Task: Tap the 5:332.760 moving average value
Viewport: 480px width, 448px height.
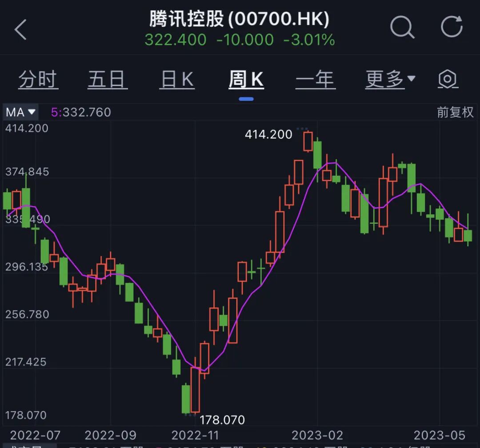Action: click(x=81, y=112)
